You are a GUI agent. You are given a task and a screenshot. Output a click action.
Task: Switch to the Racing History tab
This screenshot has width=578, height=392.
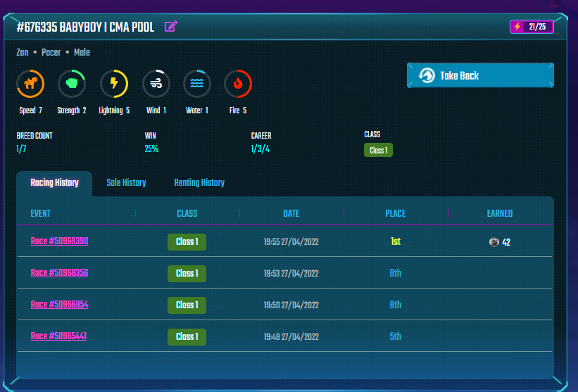pos(54,183)
